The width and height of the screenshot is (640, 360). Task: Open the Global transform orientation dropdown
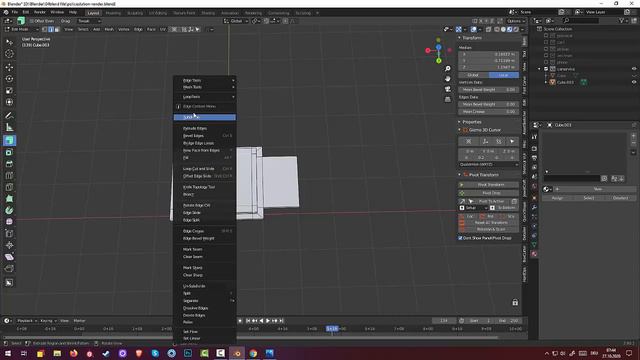point(236,21)
